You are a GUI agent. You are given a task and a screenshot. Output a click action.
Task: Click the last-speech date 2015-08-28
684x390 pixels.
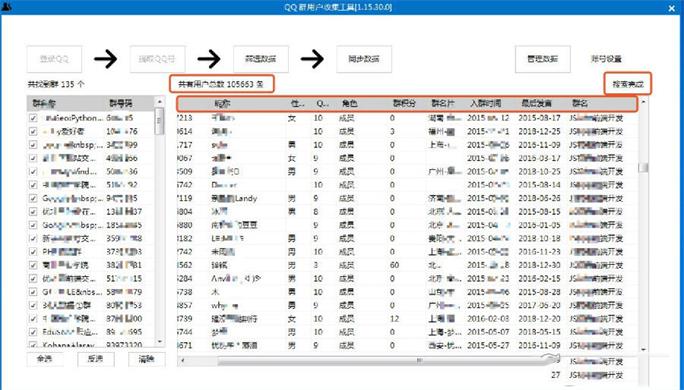(539, 292)
